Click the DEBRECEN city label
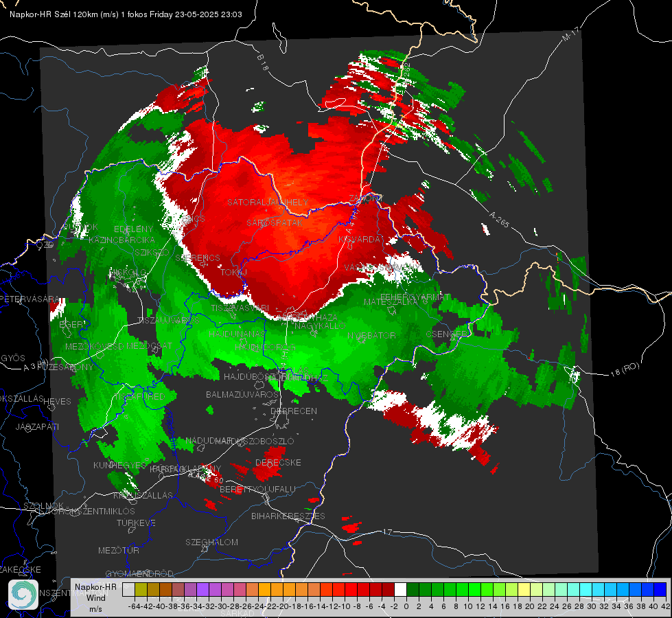Image resolution: width=672 pixels, height=618 pixels. point(294,411)
